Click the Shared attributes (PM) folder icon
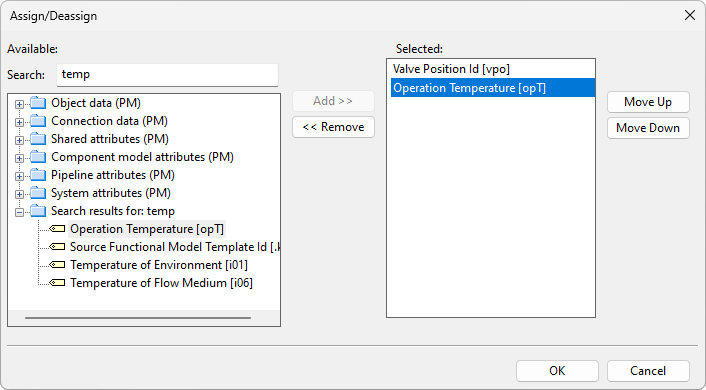 38,139
